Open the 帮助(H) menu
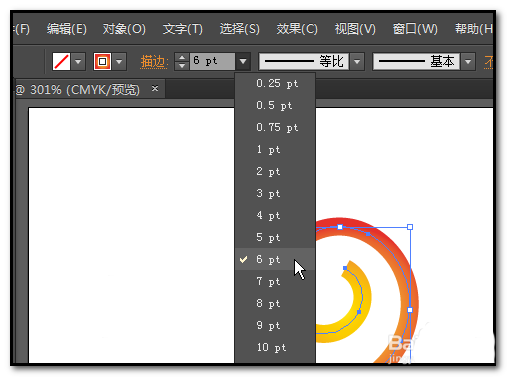Screen dimensions: 507x377 (474, 29)
